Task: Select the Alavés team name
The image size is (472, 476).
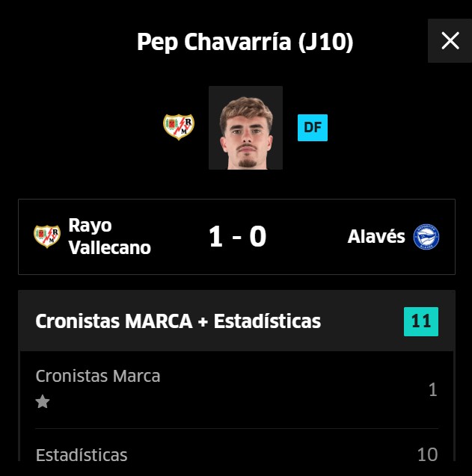Action: pos(376,237)
